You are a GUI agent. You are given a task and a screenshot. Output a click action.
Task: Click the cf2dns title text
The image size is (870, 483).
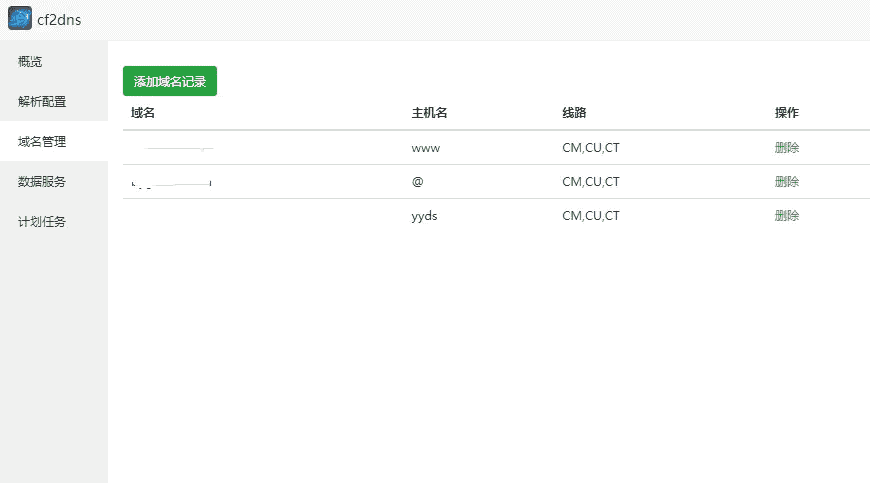(59, 20)
